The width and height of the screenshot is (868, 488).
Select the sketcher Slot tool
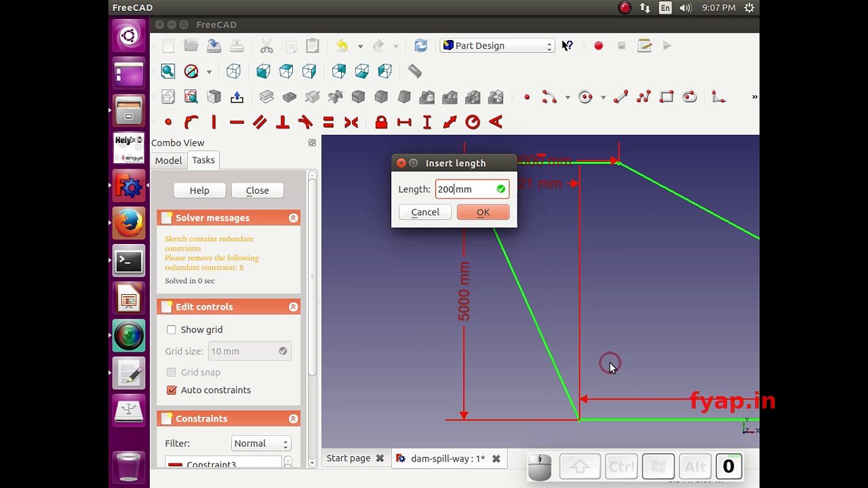tap(690, 97)
